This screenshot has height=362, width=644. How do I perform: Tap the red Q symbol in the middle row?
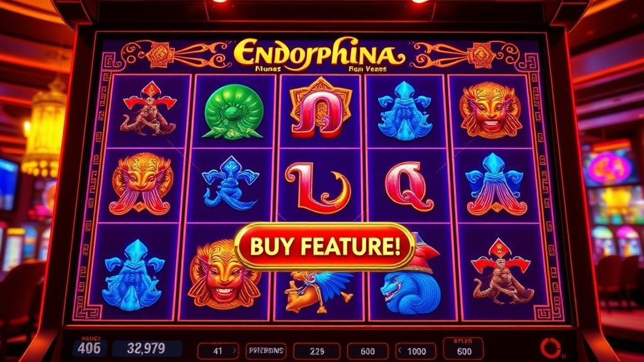coord(408,185)
